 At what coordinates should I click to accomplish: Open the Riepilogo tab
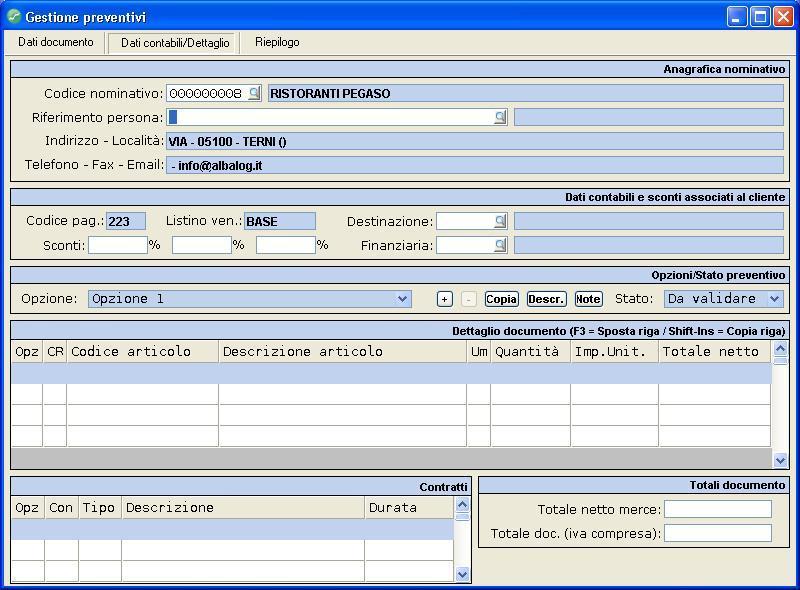coord(277,42)
